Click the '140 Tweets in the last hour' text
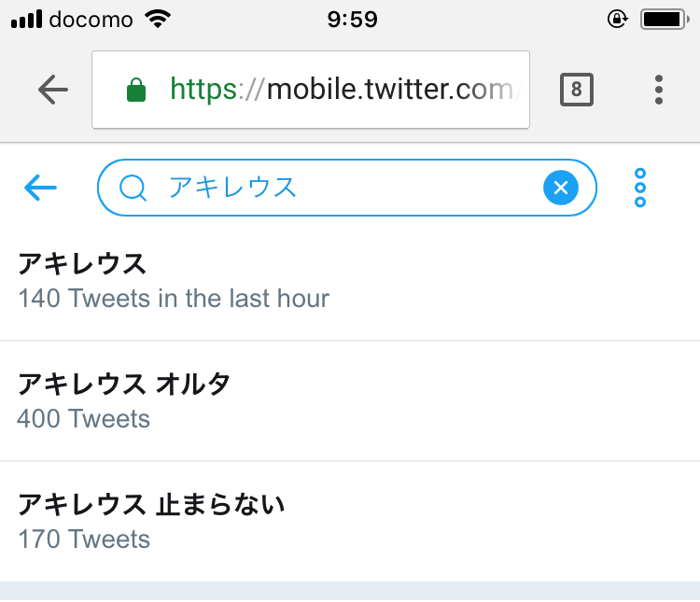The height and width of the screenshot is (602, 700). pos(174,299)
